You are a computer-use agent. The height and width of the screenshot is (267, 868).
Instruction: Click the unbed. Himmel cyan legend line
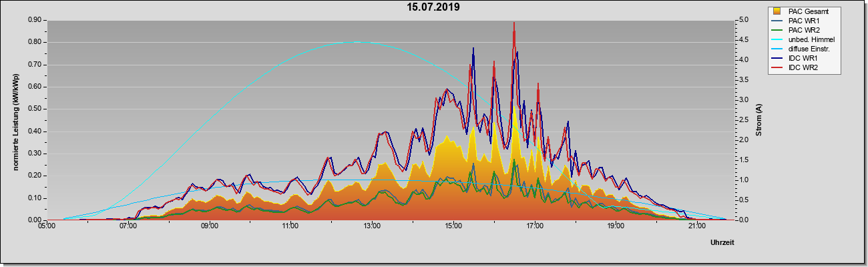pyautogui.click(x=777, y=39)
